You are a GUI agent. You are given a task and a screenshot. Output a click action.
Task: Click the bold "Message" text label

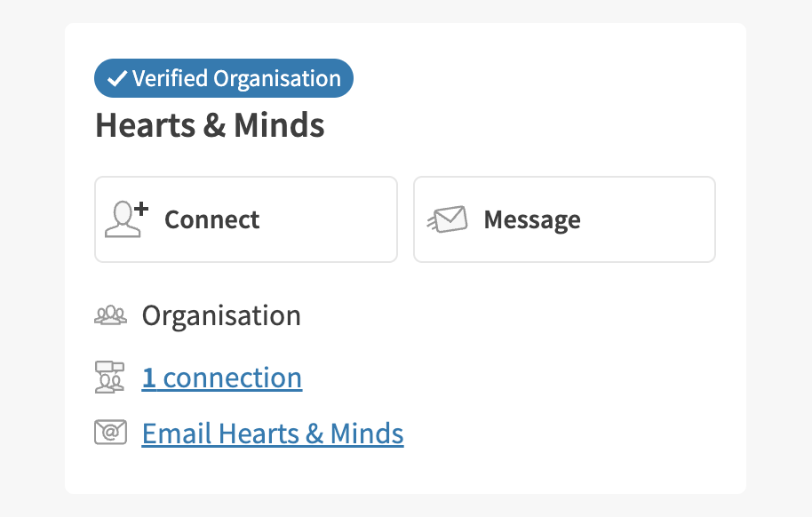click(532, 220)
